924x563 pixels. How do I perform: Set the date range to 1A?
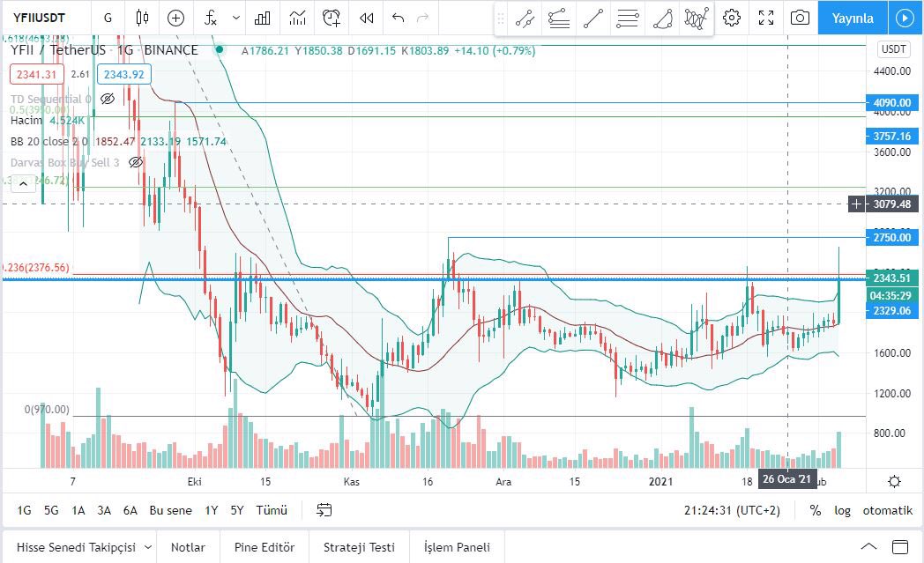coord(78,510)
